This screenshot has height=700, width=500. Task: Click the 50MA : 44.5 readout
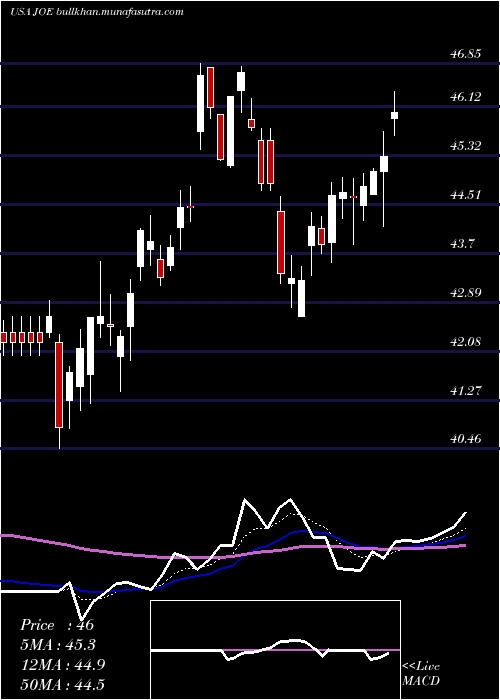coord(62,684)
